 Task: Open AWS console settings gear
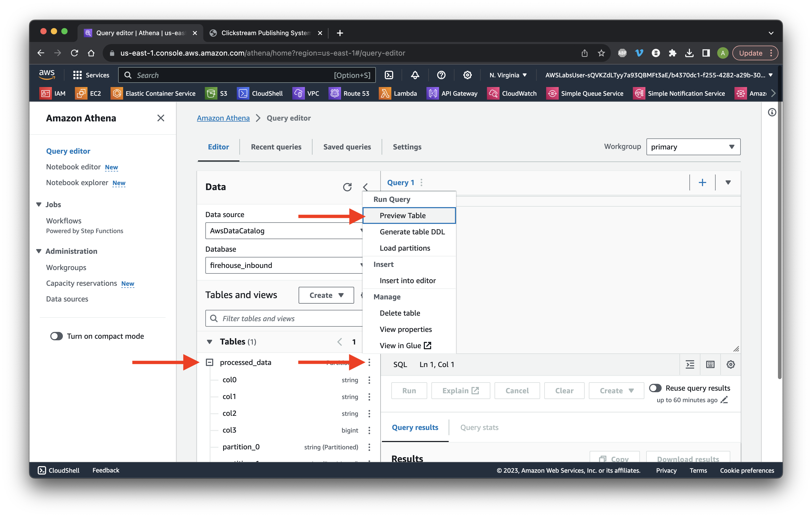tap(467, 75)
